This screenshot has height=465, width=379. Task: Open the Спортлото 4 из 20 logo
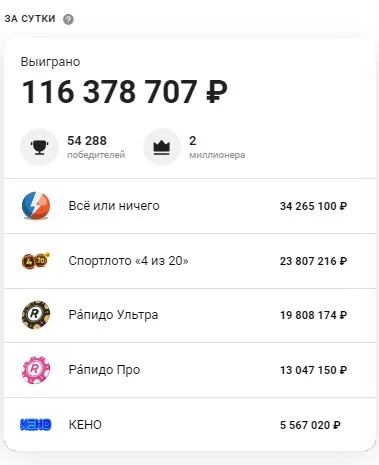(36, 261)
